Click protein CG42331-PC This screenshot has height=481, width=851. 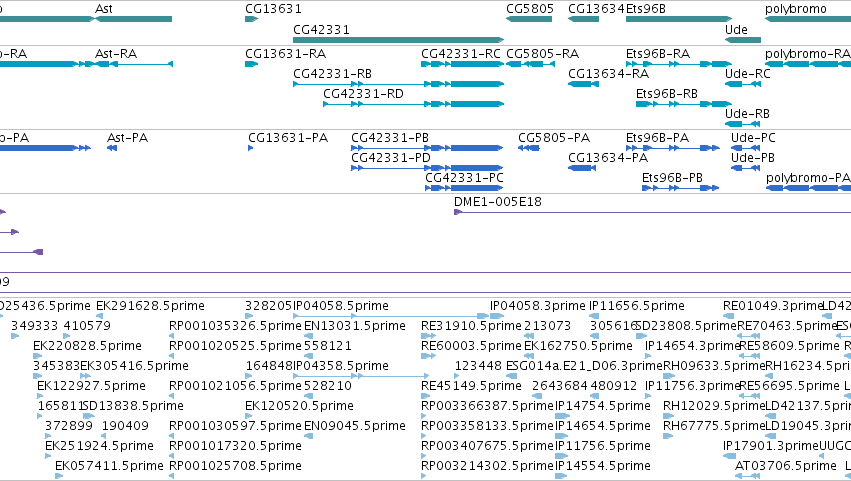coord(464,178)
